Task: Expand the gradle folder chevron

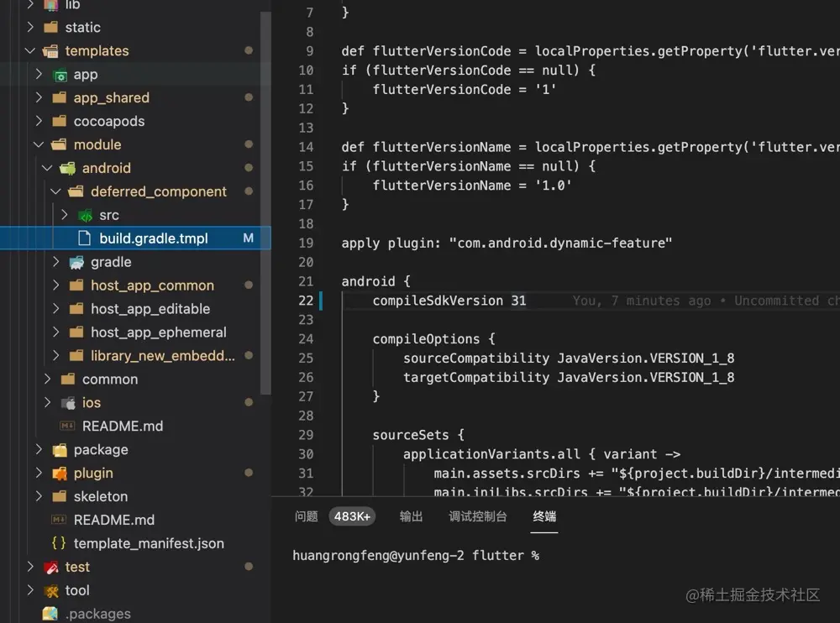Action: point(55,262)
